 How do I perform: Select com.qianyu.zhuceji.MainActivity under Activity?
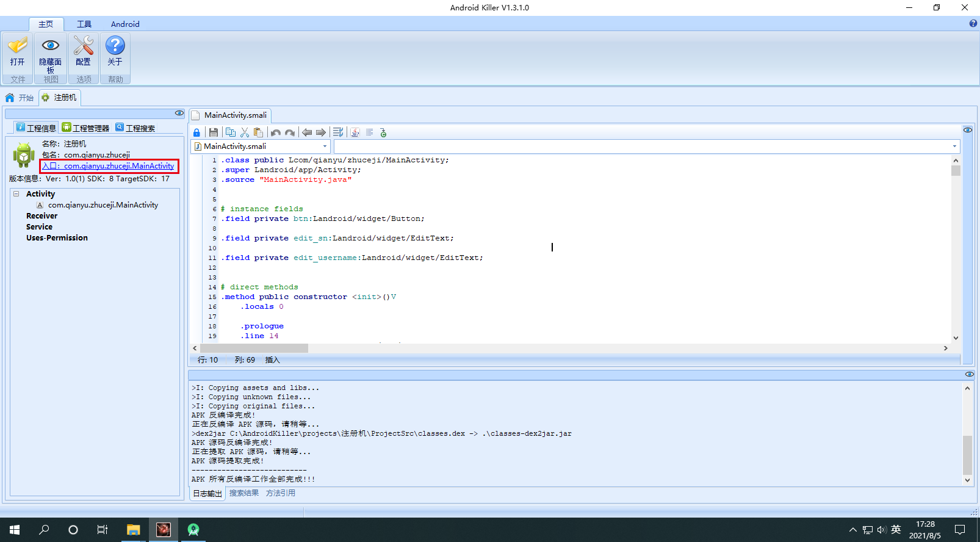103,205
